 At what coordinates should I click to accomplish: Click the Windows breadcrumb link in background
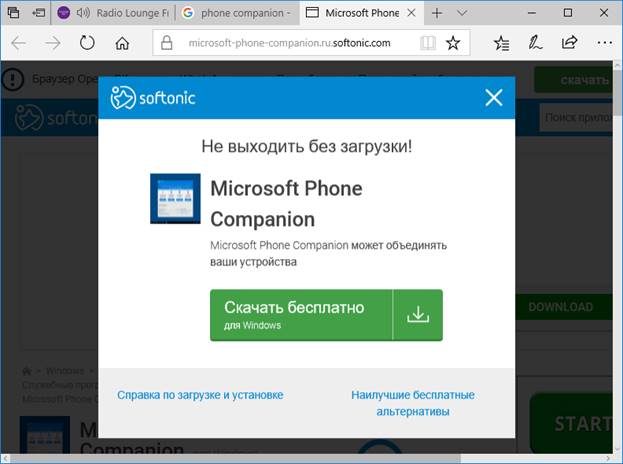(65, 371)
